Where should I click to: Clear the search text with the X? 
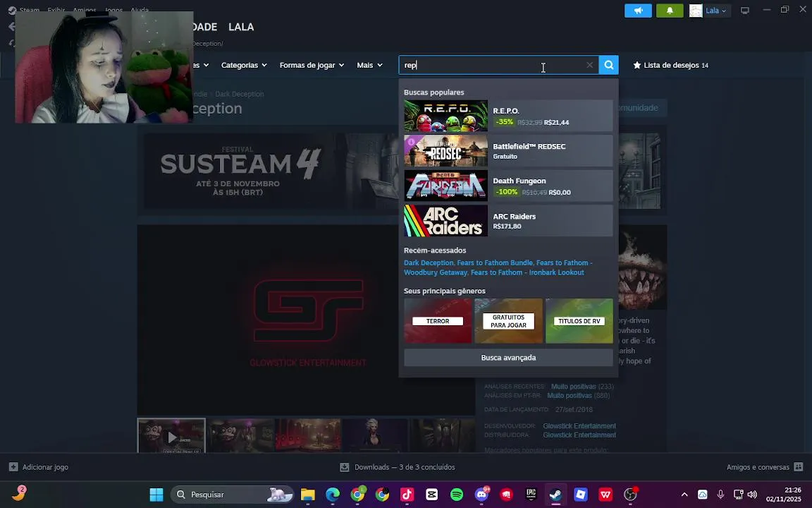click(589, 65)
